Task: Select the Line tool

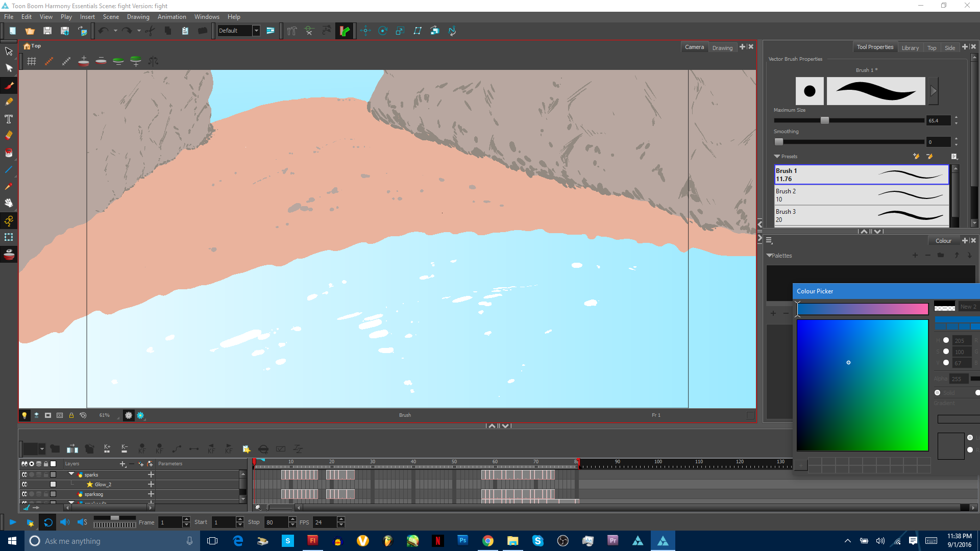Action: [x=9, y=170]
